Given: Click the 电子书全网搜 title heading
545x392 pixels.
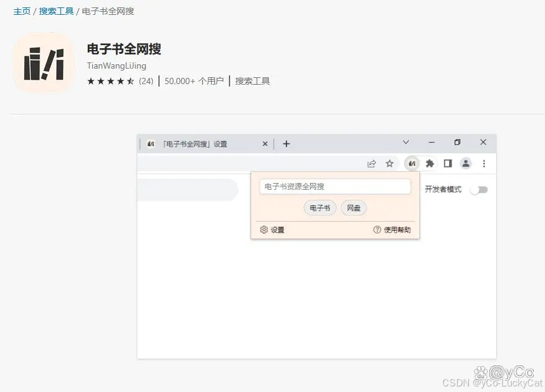Looking at the screenshot, I should tap(124, 49).
